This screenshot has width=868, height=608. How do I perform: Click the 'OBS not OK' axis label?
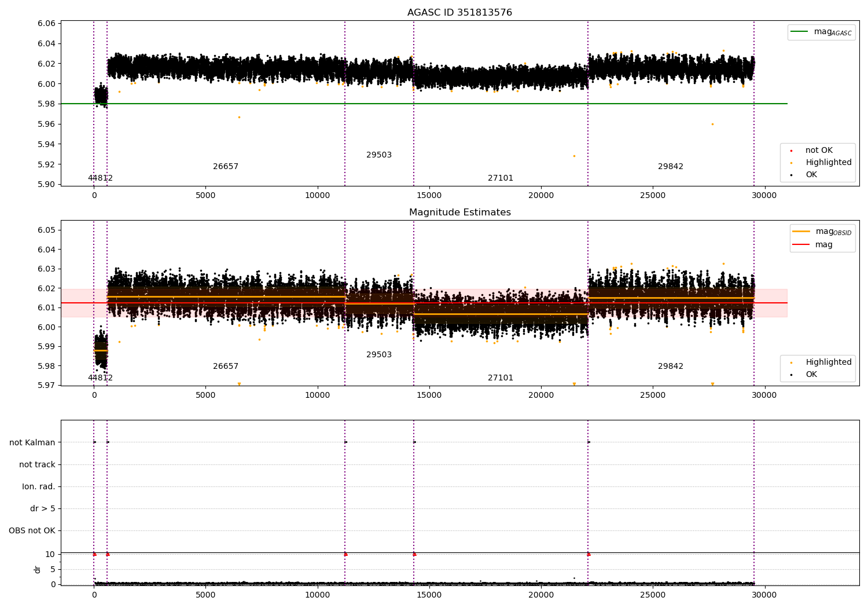coord(32,531)
